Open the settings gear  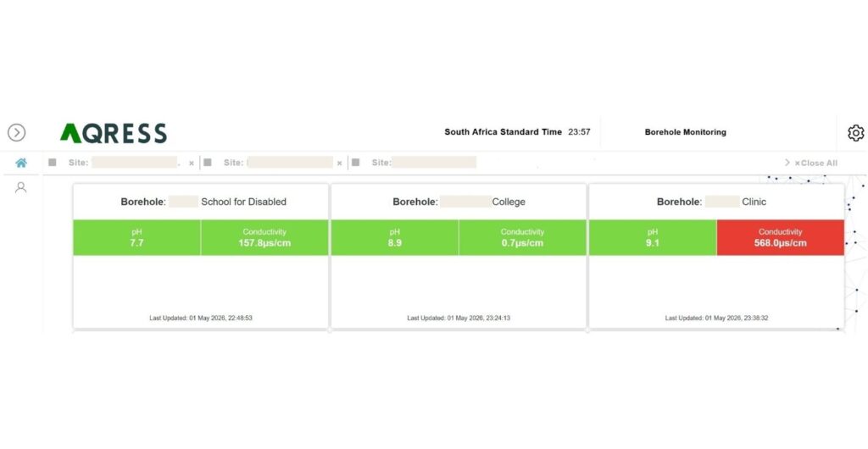[856, 133]
